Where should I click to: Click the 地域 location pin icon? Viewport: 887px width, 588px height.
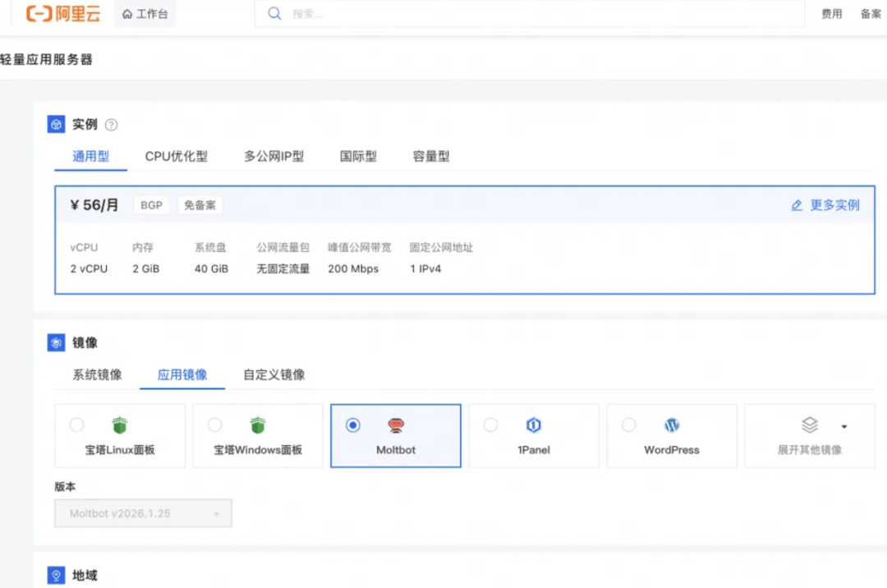tap(56, 576)
